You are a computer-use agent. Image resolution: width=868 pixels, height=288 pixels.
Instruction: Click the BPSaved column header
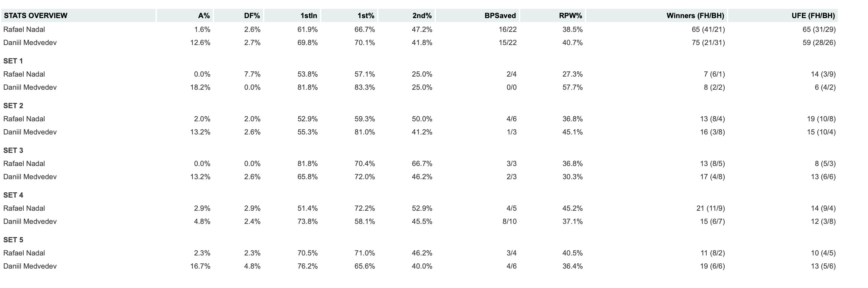(x=500, y=15)
